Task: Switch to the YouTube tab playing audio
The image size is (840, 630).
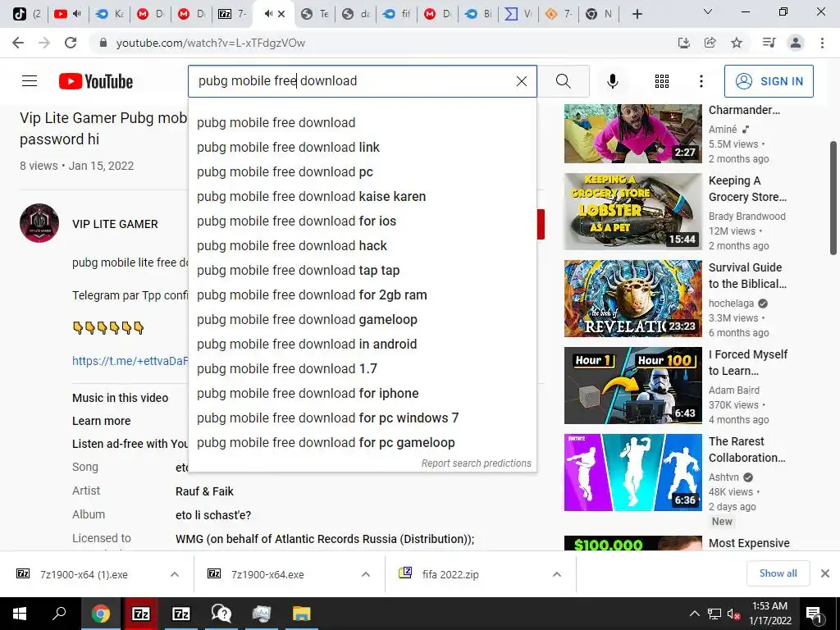Action: (x=67, y=14)
